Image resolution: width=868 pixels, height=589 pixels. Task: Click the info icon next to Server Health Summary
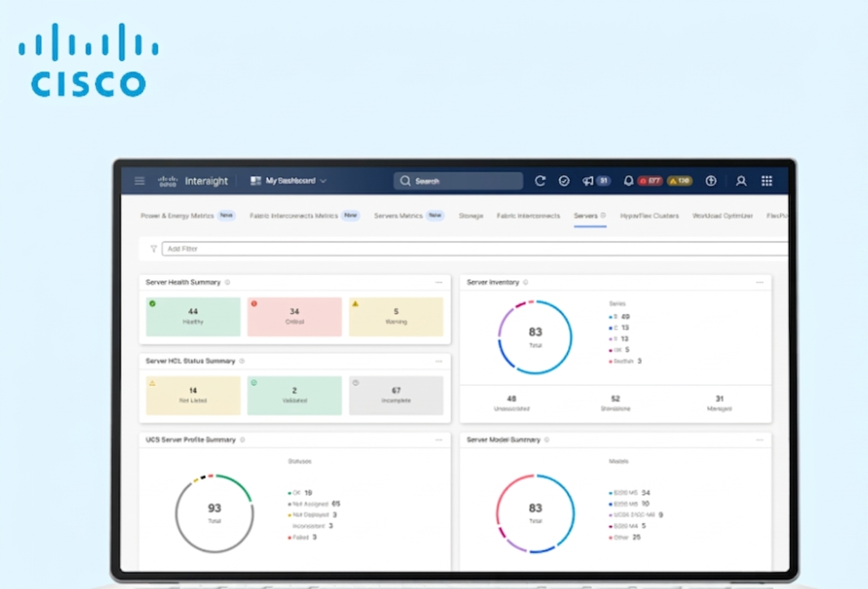(x=227, y=283)
